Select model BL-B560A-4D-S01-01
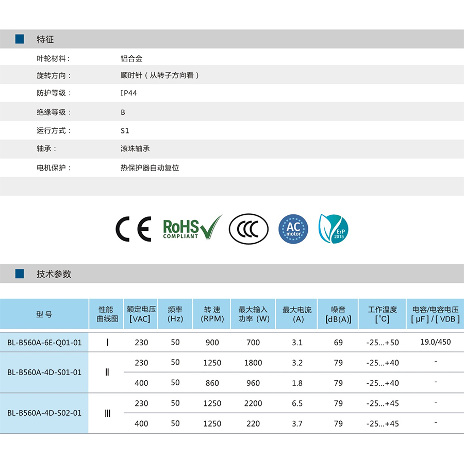The image size is (464, 476). point(45,372)
